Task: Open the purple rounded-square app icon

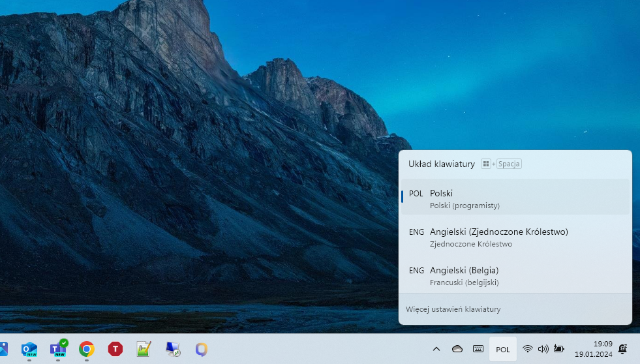Action: click(202, 349)
